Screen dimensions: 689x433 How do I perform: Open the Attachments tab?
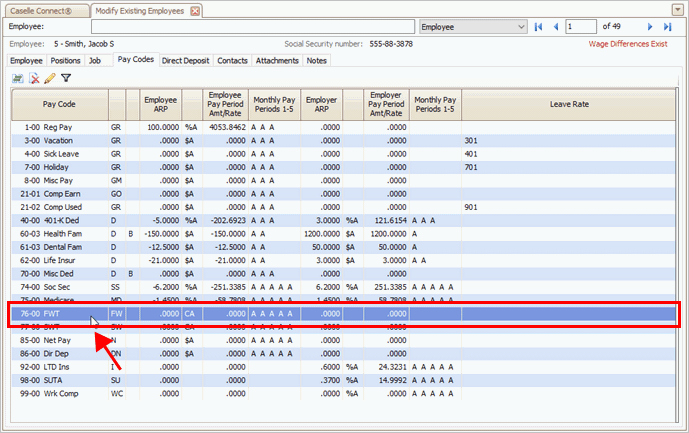[276, 60]
